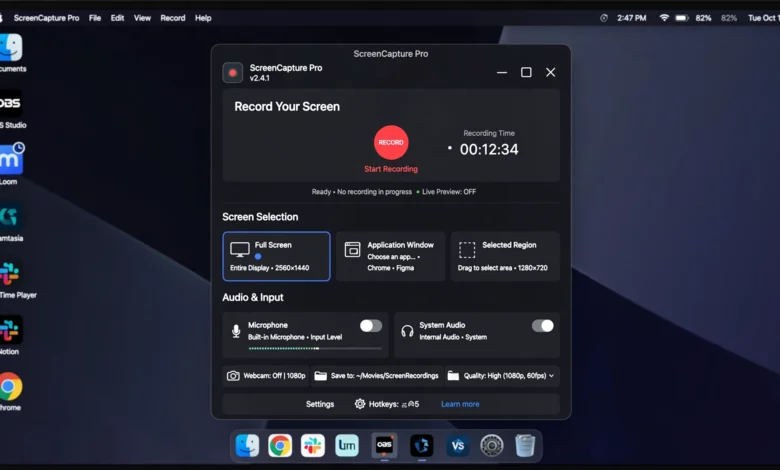Viewport: 780px width, 470px height.
Task: Click the Notion desktop icon
Action: [x=10, y=330]
